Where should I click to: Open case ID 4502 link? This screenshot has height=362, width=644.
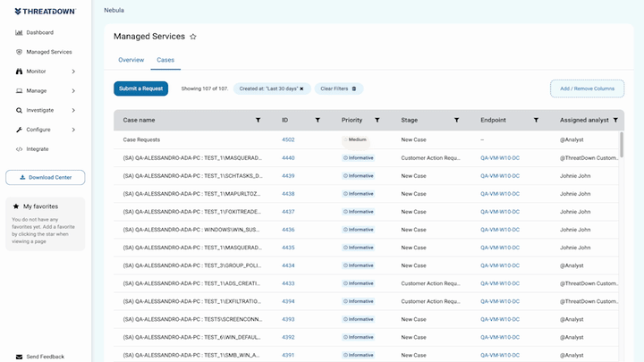pyautogui.click(x=288, y=139)
